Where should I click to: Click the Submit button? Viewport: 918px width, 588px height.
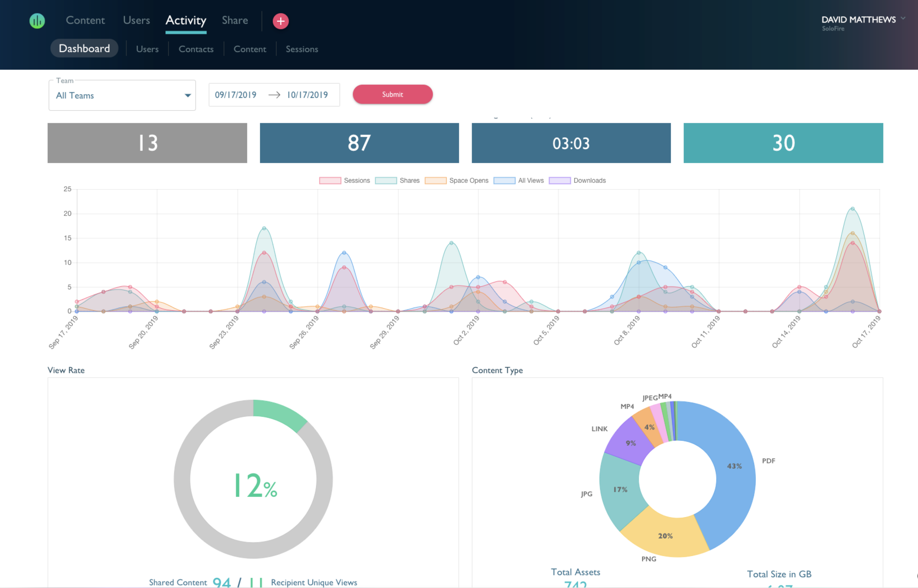393,94
